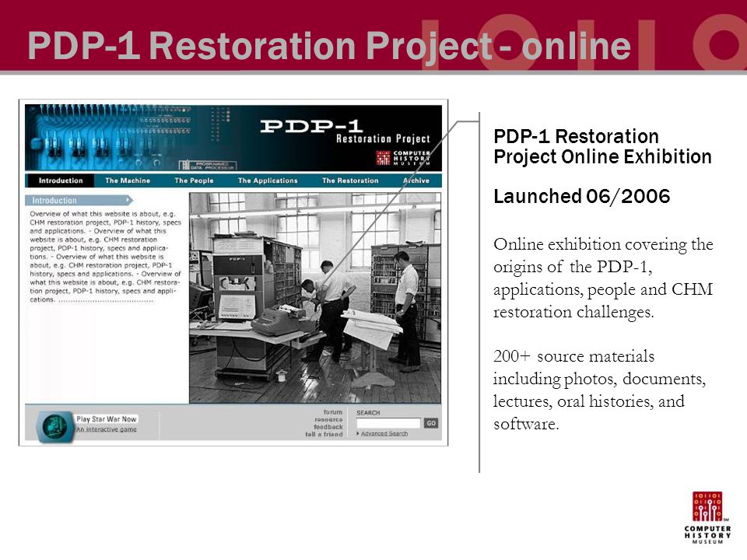Go to The Restoration tab

click(350, 180)
